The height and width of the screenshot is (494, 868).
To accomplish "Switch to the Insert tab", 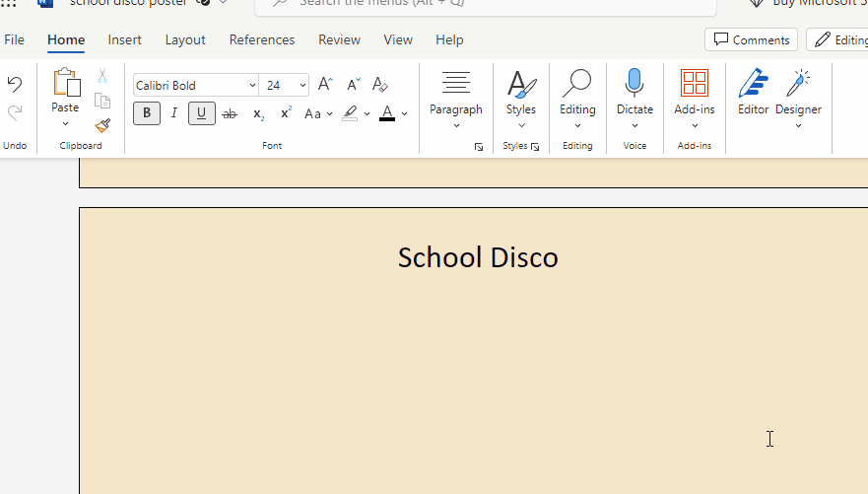I will click(124, 39).
